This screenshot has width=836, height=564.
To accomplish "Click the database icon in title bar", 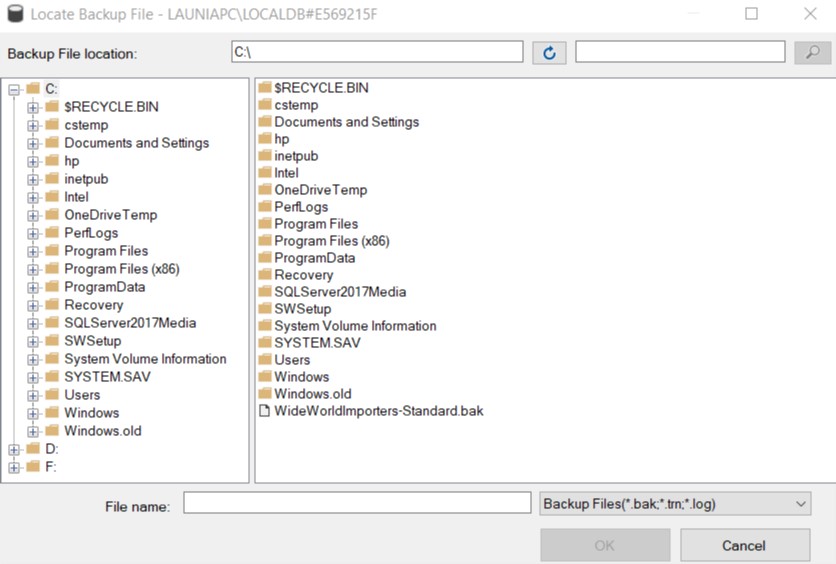I will [14, 15].
